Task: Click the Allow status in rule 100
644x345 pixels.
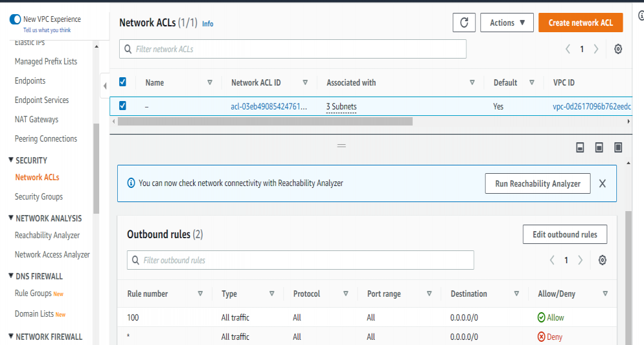Action: (551, 317)
